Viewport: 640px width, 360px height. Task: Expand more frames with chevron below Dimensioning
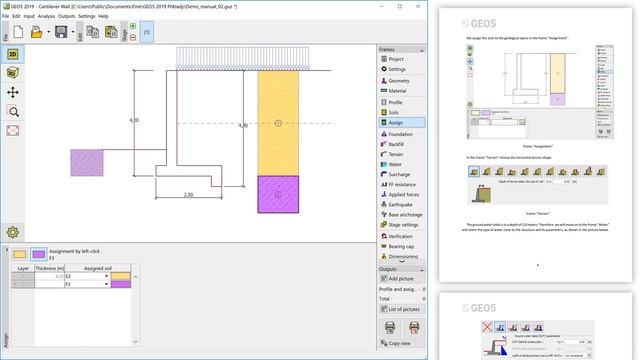(402, 262)
